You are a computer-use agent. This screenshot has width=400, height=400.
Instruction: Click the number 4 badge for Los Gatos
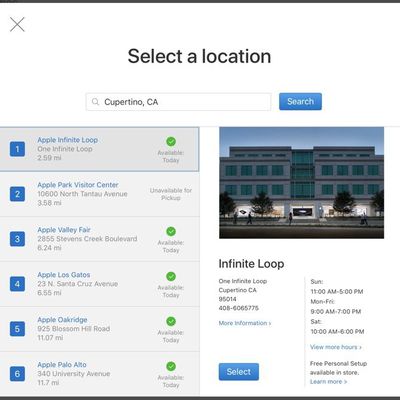click(x=17, y=284)
